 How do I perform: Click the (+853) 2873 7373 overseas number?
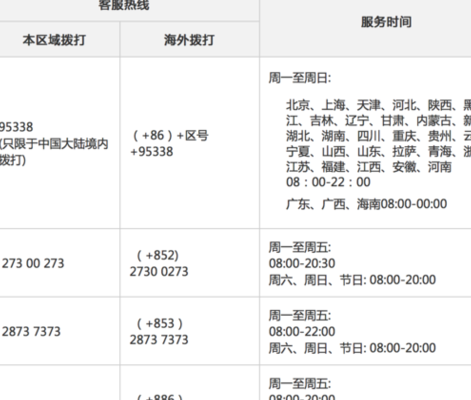159,331
